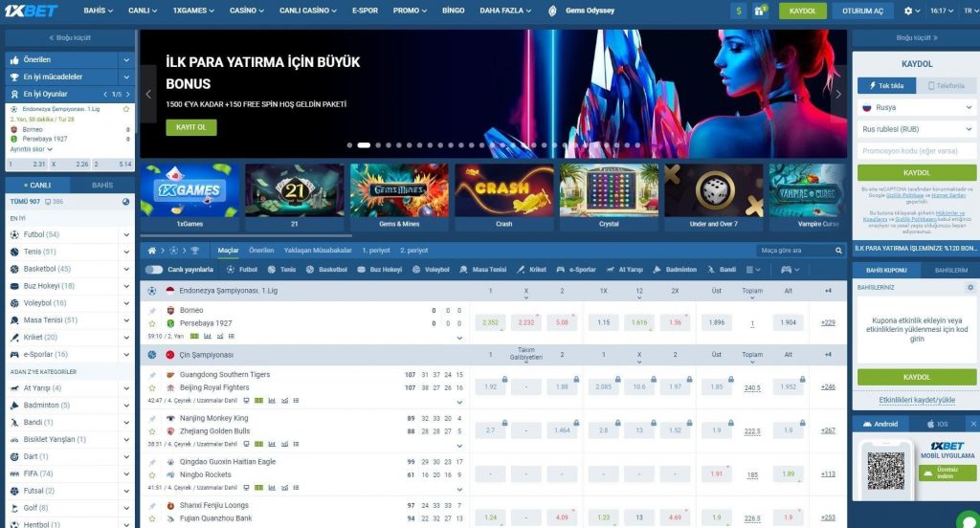
Task: Go to home breadcrumb icon
Action: [152, 251]
